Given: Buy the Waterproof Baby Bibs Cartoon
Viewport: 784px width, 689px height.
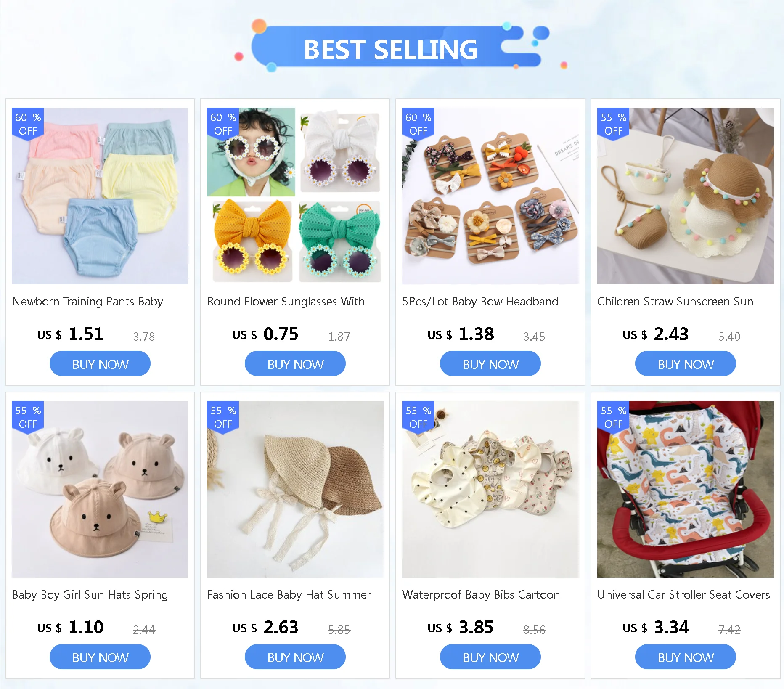Looking at the screenshot, I should coord(490,657).
